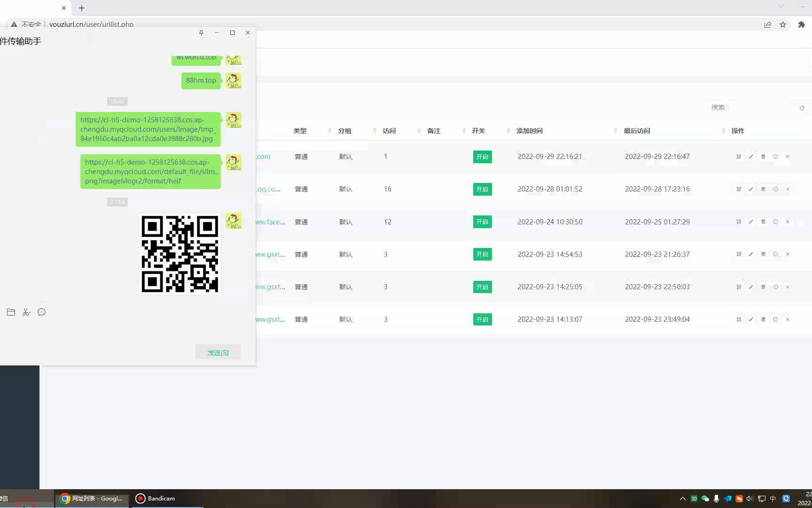Open the tmp_84e1960c...jpg link message
Viewport: 812px width, 508px height.
tap(148, 129)
